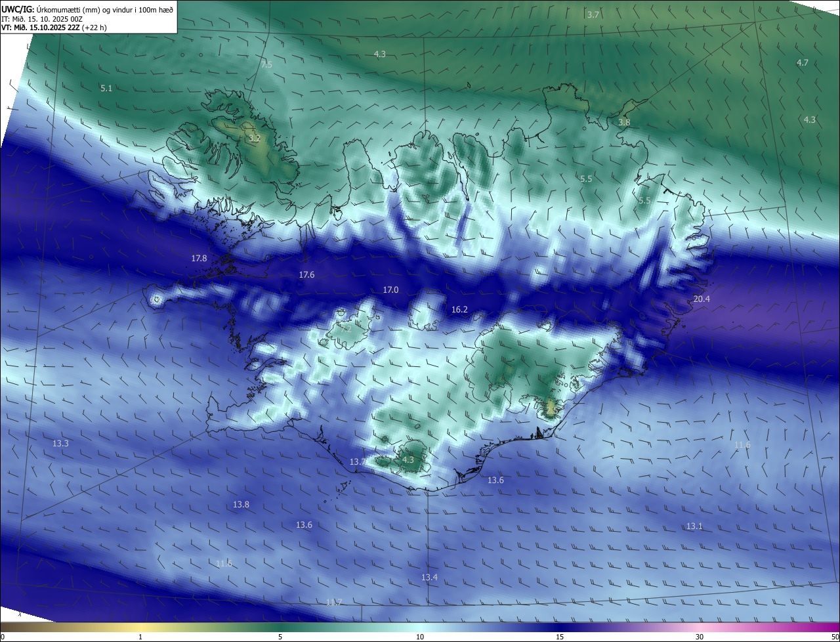Image resolution: width=840 pixels, height=642 pixels.
Task: Click the colorbar tick label 15
Action: (560, 637)
